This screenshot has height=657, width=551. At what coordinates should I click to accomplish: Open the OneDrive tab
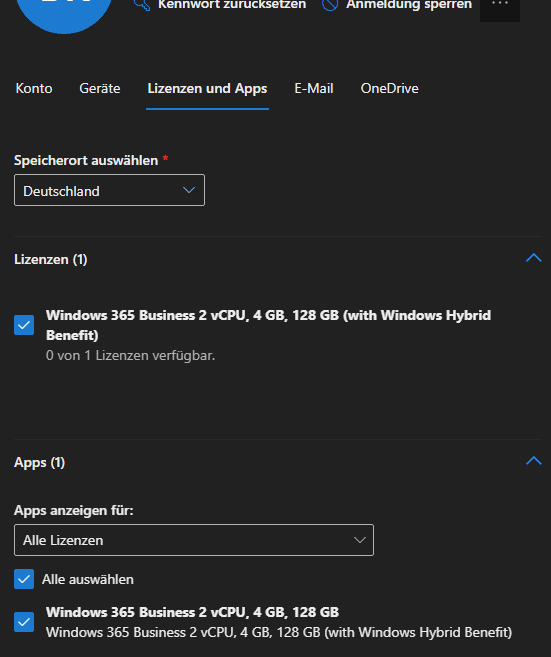390,88
